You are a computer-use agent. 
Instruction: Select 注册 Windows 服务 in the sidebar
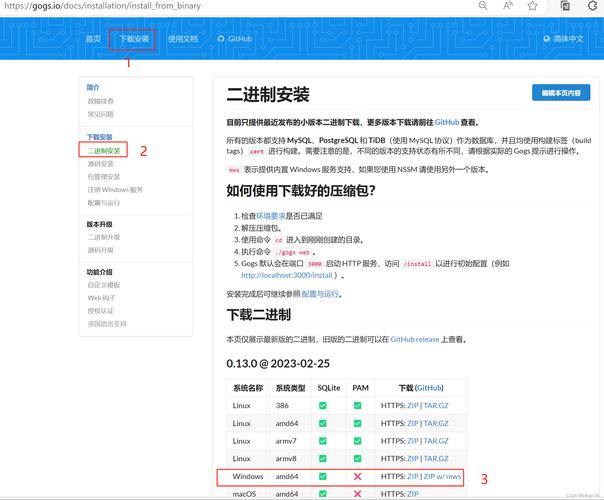coord(115,190)
